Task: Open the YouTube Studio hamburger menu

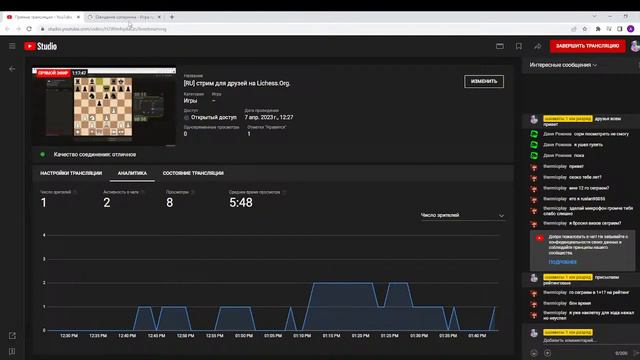Action: tap(12, 46)
